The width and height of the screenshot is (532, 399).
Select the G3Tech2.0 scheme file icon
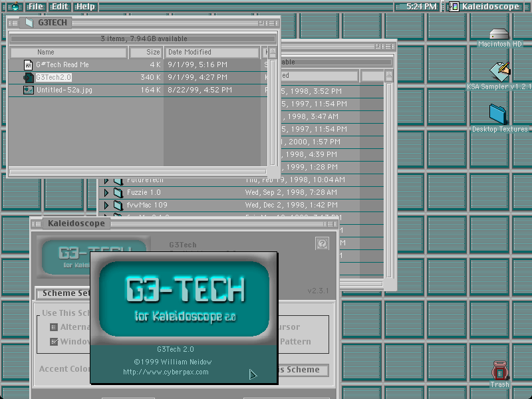pyautogui.click(x=28, y=77)
